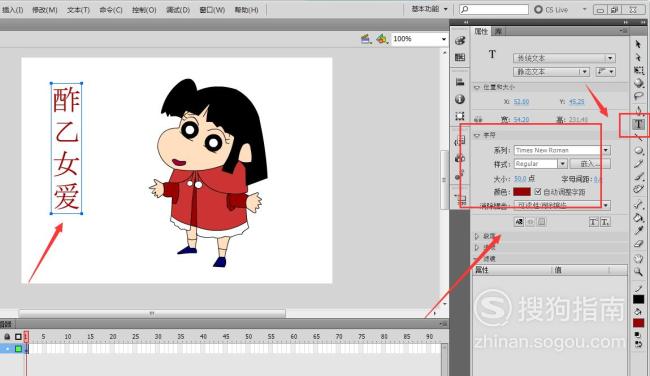Toggle the auto kern checkbox 自动调整字距

click(538, 192)
